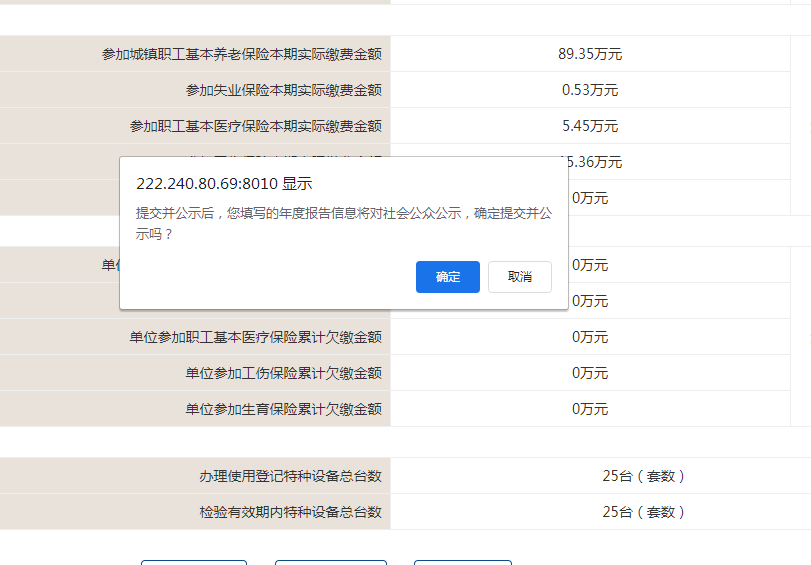Viewport: 811px width, 565px height.
Task: Click the 确定 button to confirm submission
Action: (447, 277)
